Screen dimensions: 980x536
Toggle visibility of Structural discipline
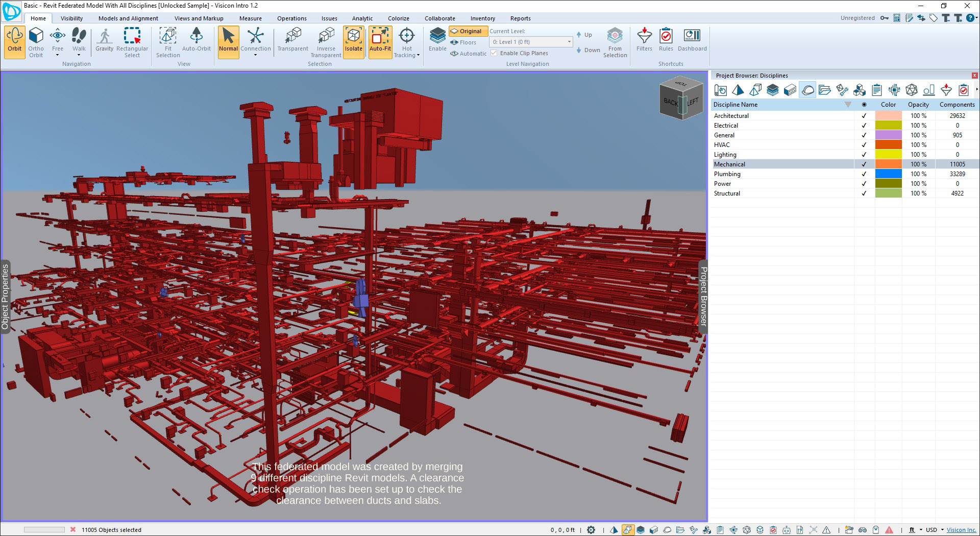864,193
